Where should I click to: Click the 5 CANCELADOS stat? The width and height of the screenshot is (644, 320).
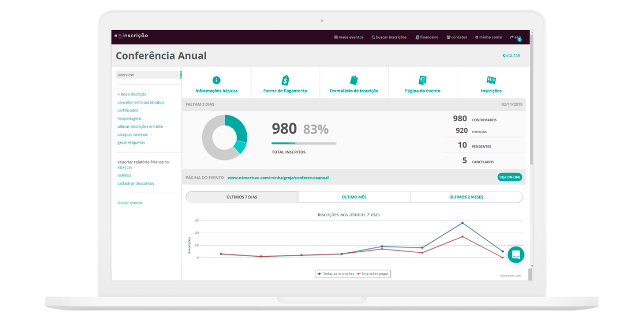coord(478,161)
